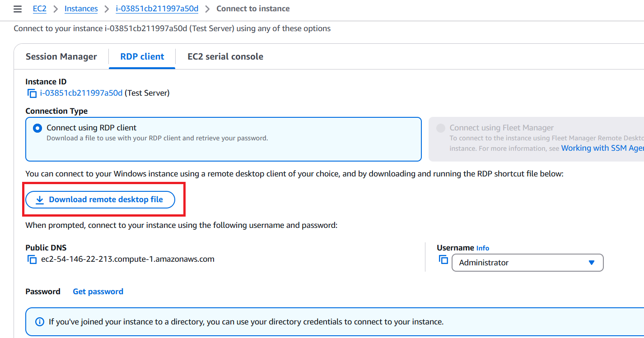Click the download arrow on the RDP button
This screenshot has width=644, height=338.
pos(40,199)
